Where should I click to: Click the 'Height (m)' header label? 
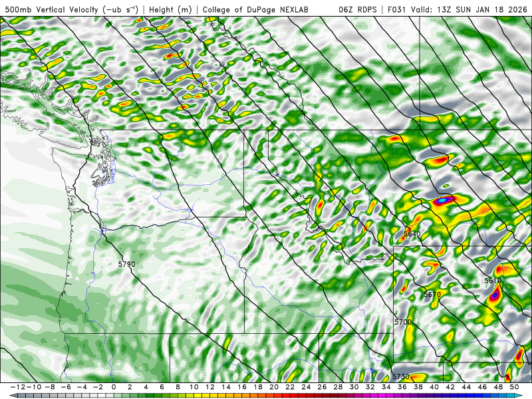[170, 10]
